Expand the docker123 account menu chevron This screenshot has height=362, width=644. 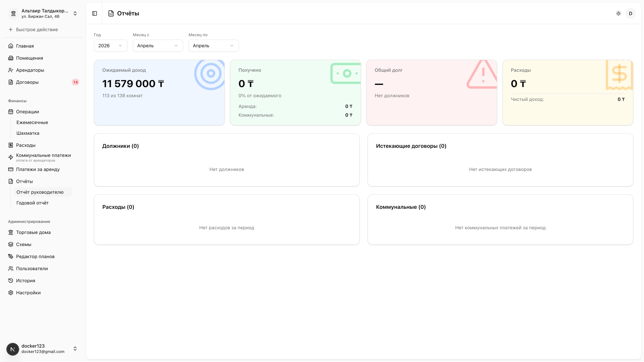point(75,349)
